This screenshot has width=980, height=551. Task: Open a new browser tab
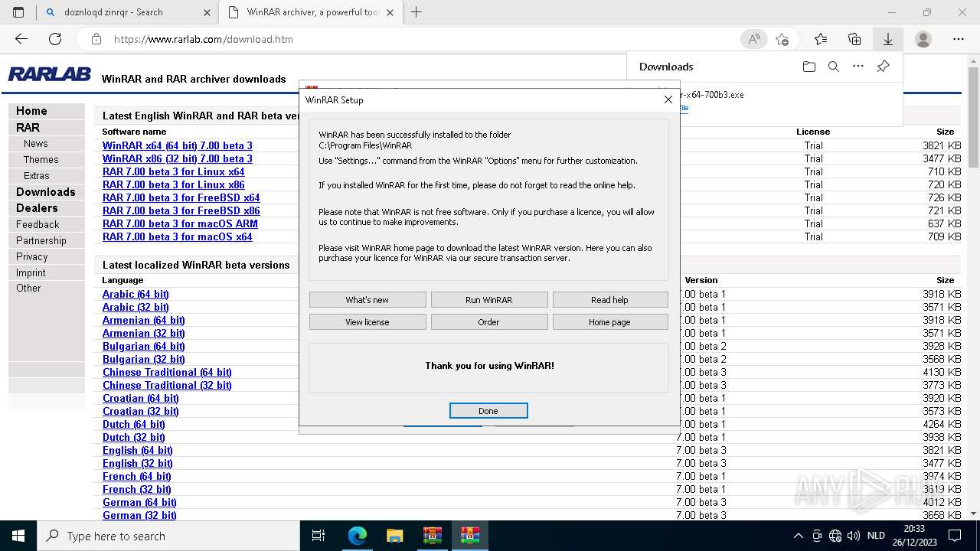tap(416, 12)
